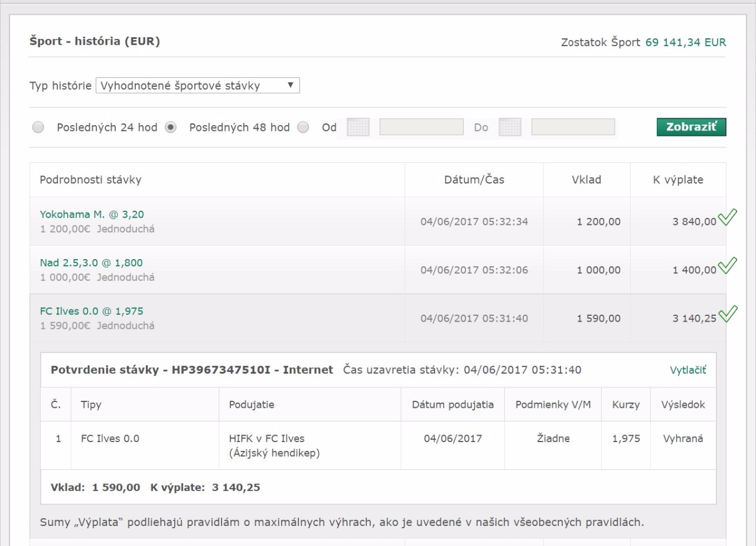Click green checkmark on Nad 2.5,3.0 bet
Screen dimensions: 756x546
click(x=727, y=266)
